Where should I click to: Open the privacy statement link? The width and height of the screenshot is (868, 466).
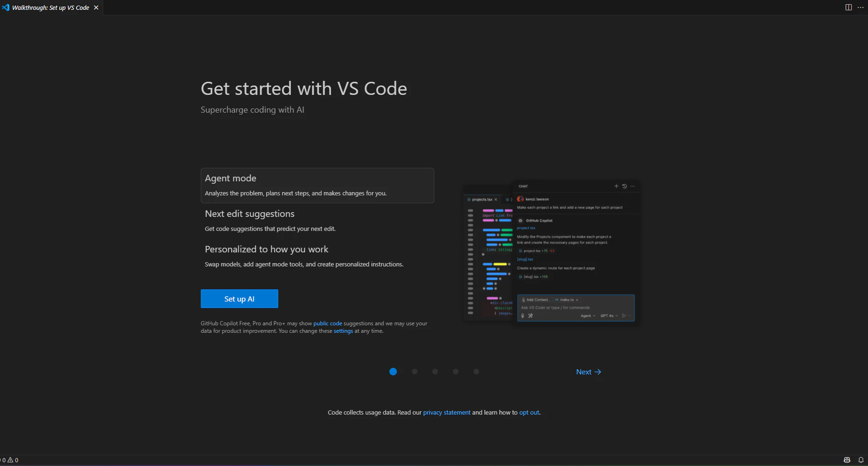tap(447, 412)
